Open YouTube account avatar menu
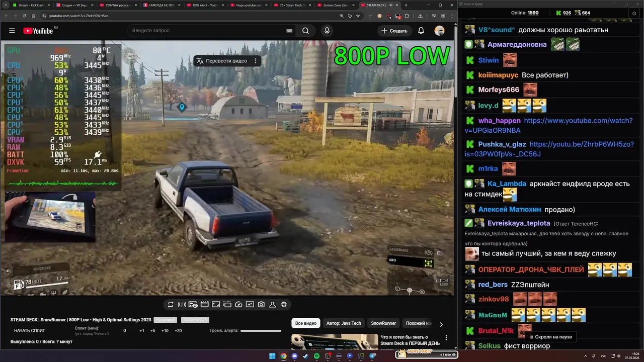This screenshot has height=362, width=644. click(x=440, y=31)
